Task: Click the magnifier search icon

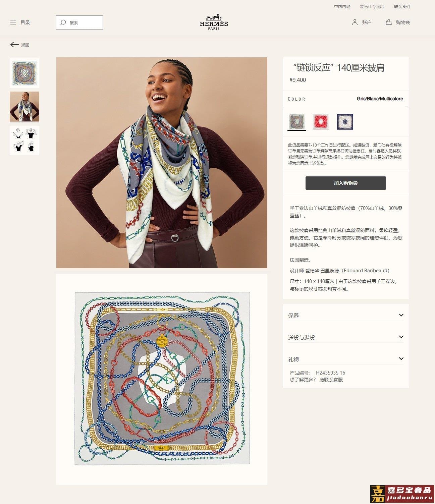Action: pos(63,22)
